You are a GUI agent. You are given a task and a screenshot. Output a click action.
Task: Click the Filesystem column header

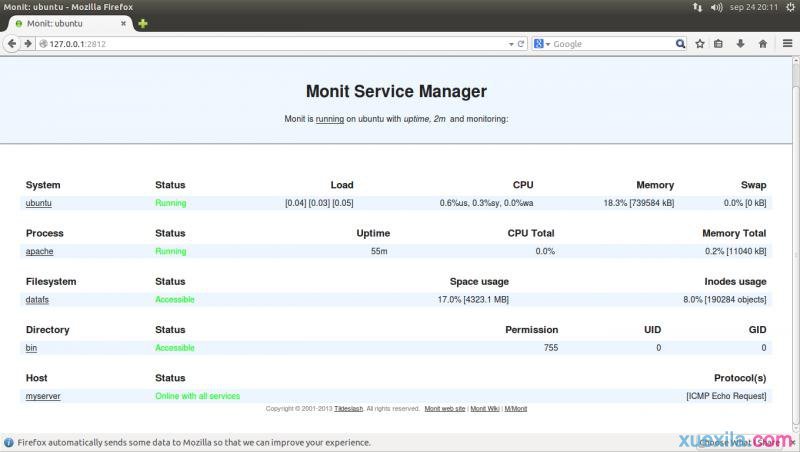51,282
